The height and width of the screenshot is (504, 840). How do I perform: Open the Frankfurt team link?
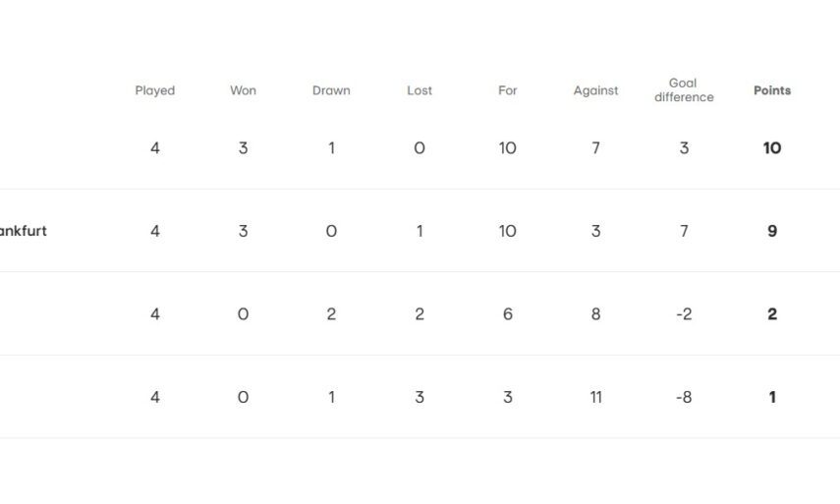[x=23, y=232]
